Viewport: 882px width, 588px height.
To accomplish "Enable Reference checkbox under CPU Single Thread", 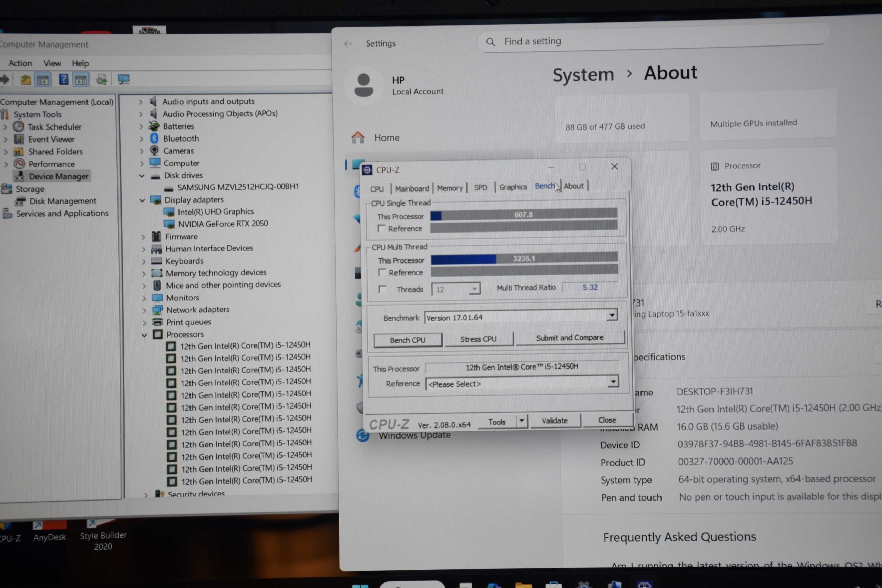I will 381,228.
